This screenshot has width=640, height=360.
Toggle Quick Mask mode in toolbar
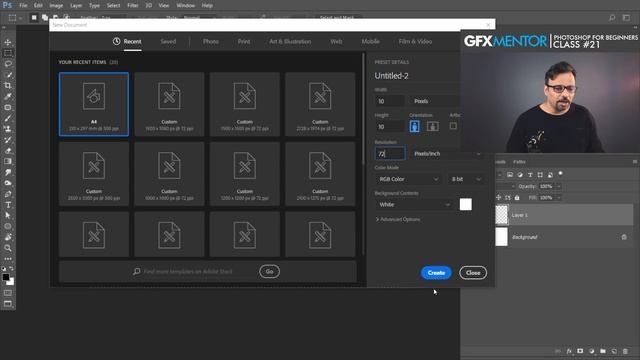pyautogui.click(x=8, y=293)
